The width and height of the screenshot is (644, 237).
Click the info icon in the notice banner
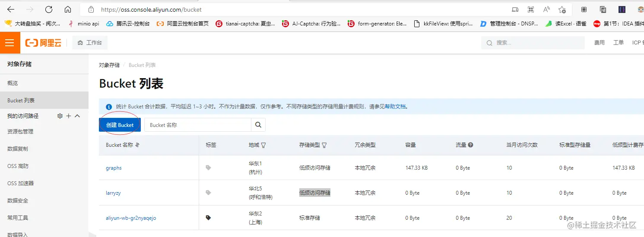pyautogui.click(x=108, y=106)
